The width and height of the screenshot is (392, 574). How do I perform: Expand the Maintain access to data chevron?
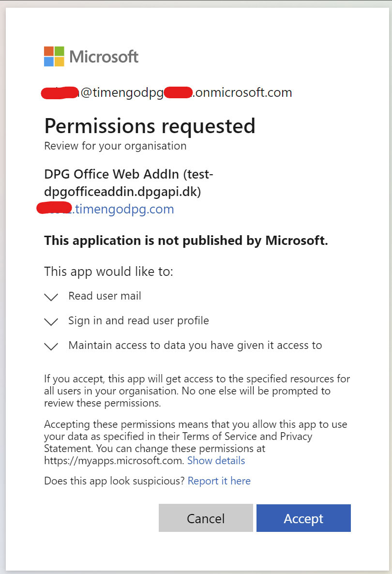[x=51, y=347]
